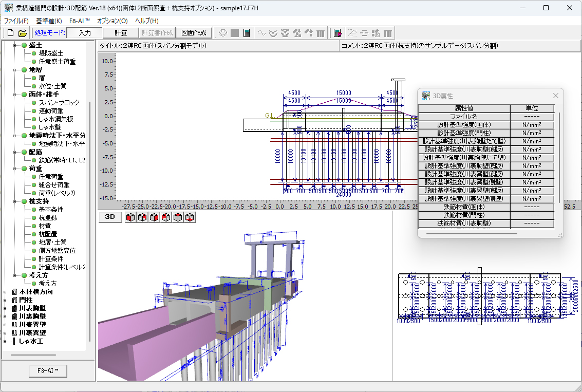Select the bottom-face red cube view icon
The height and width of the screenshot is (392, 582).
(x=190, y=217)
